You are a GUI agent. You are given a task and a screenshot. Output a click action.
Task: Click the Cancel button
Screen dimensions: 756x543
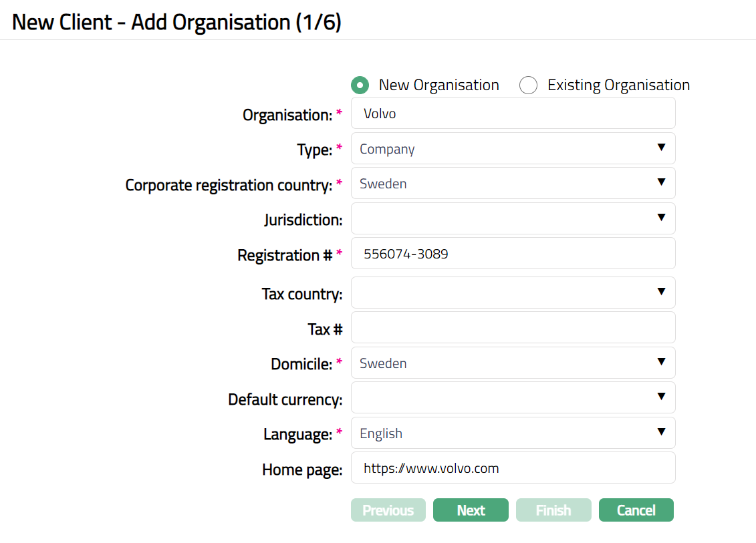click(636, 510)
